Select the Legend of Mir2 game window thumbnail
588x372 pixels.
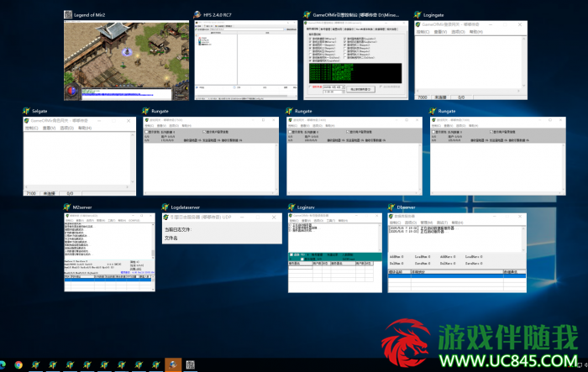[x=126, y=60]
